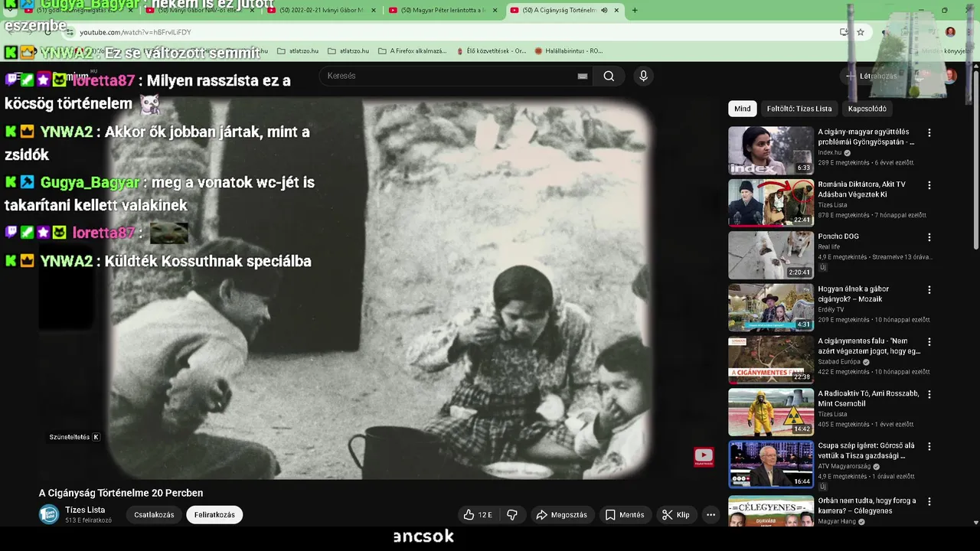This screenshot has width=980, height=551.
Task: Switch to Magyar Péter lerántotta browser tab
Action: coord(443,11)
